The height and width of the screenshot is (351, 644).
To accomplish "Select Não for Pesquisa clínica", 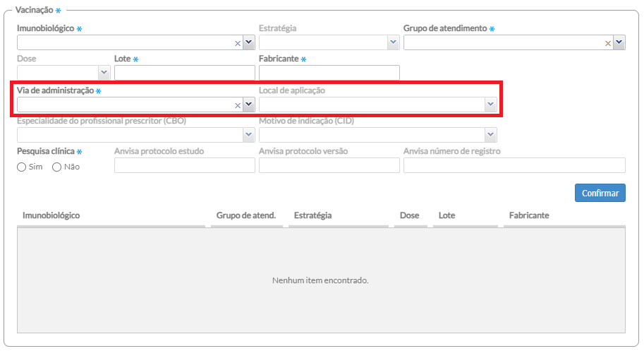I will coord(57,167).
